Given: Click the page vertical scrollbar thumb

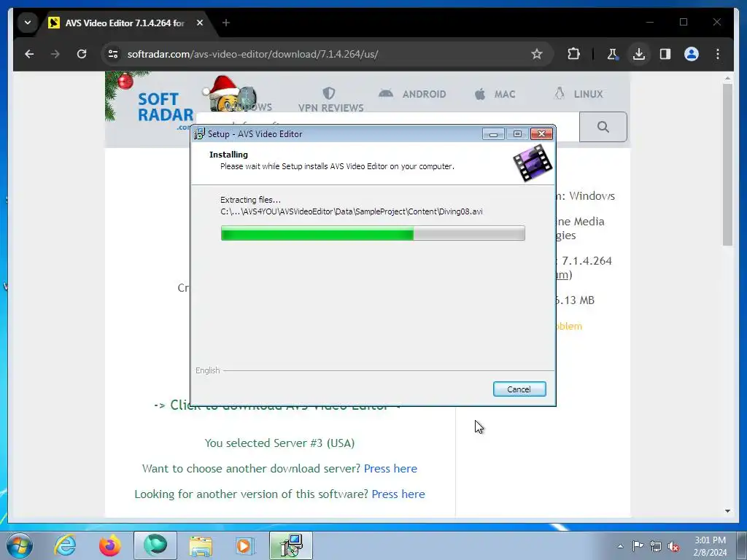Looking at the screenshot, I should [x=727, y=164].
